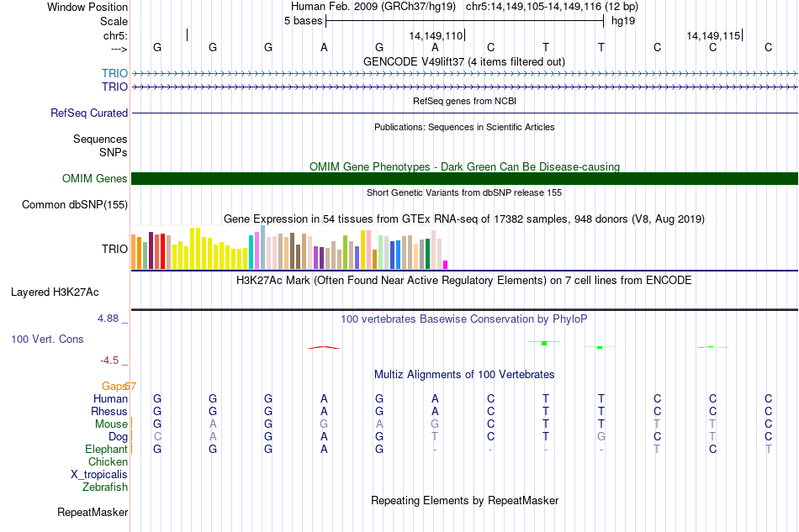The width and height of the screenshot is (799, 532).
Task: Click the H3K27Ac Mark track title
Action: coord(464,280)
